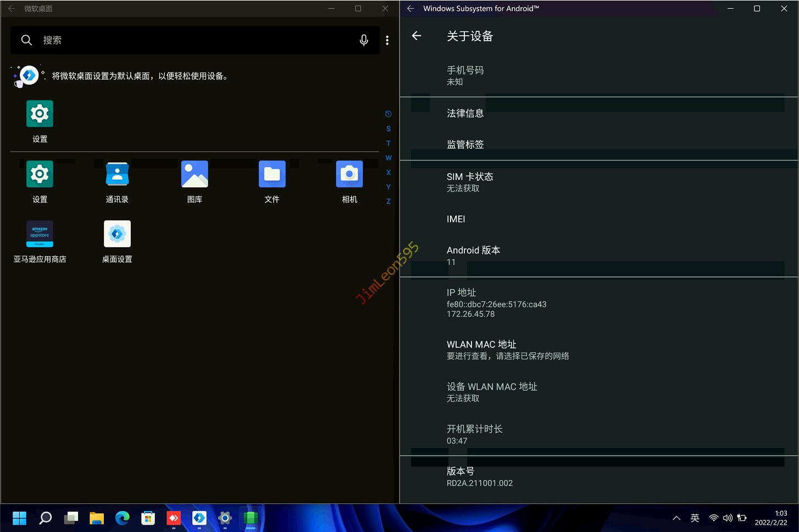Open the 监管标签 regulatory labels entry
Viewport: 799px width, 532px height.
pos(465,145)
